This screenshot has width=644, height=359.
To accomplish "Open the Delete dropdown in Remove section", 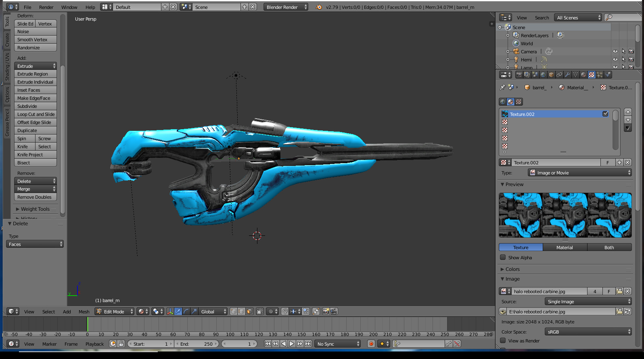I will pyautogui.click(x=36, y=181).
